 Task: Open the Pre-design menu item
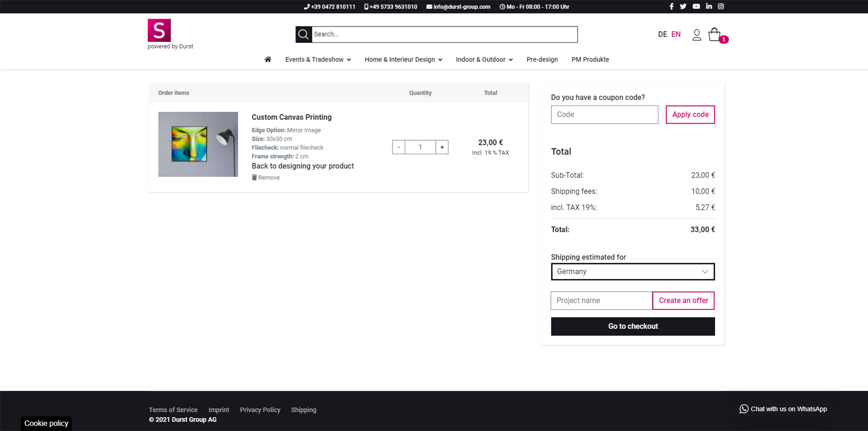pos(542,59)
